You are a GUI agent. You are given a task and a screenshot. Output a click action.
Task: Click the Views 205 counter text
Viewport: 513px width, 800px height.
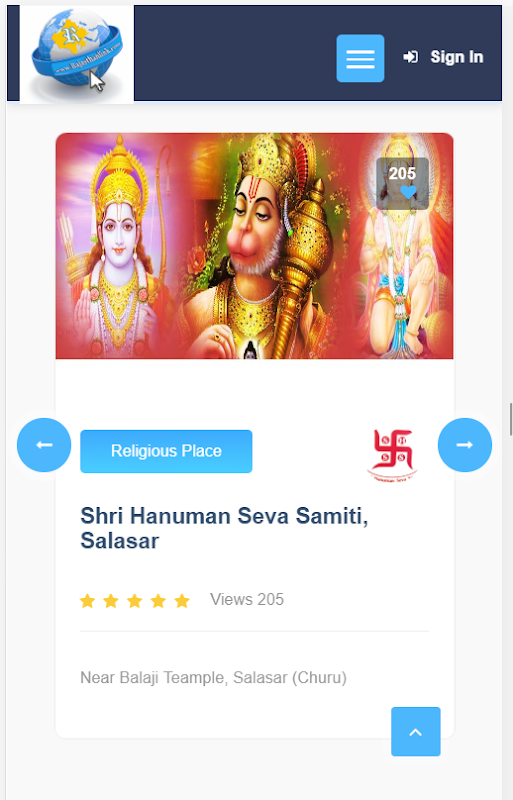point(247,599)
